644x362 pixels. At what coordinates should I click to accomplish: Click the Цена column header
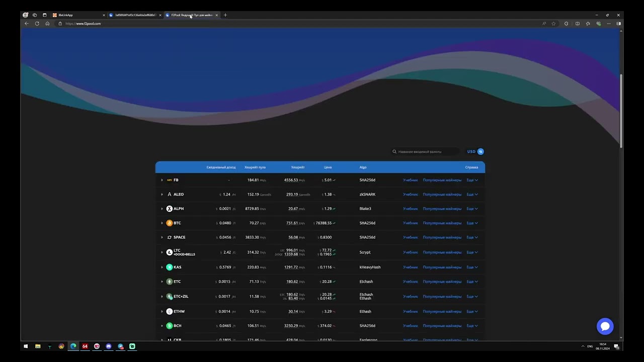328,167
